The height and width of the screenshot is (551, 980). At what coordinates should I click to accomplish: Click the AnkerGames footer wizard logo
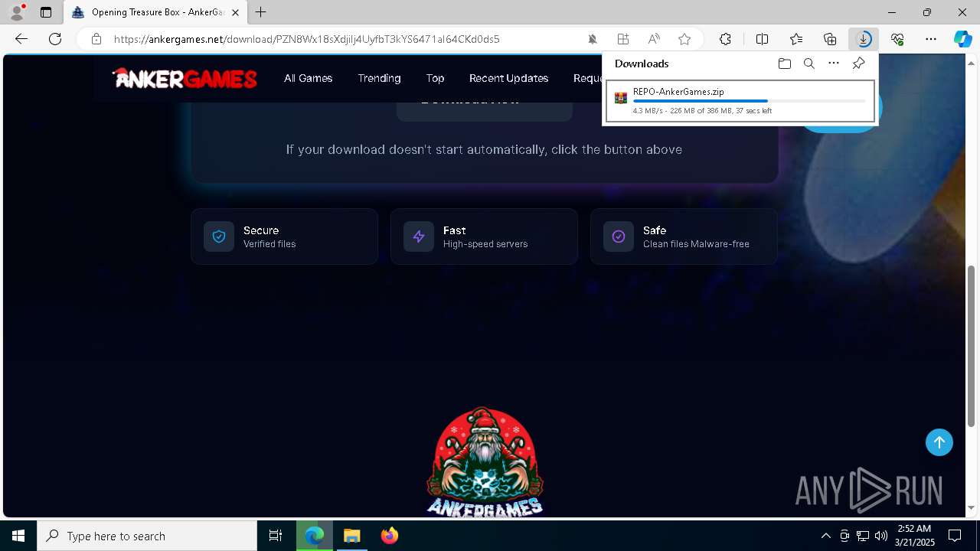click(x=485, y=461)
